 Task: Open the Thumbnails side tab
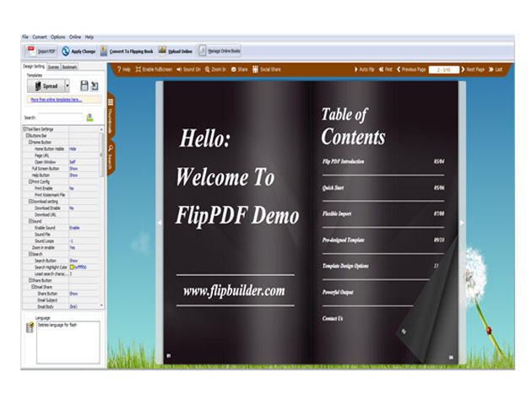[x=111, y=116]
